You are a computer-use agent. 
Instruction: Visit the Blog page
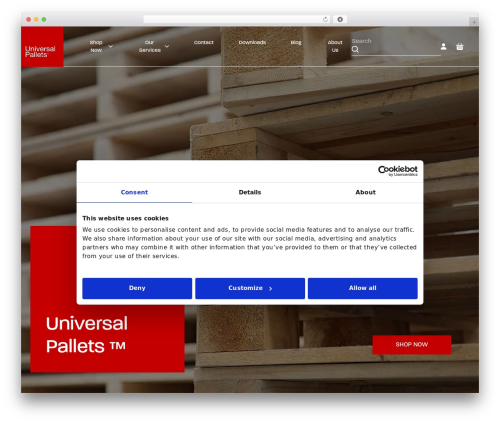(x=296, y=42)
